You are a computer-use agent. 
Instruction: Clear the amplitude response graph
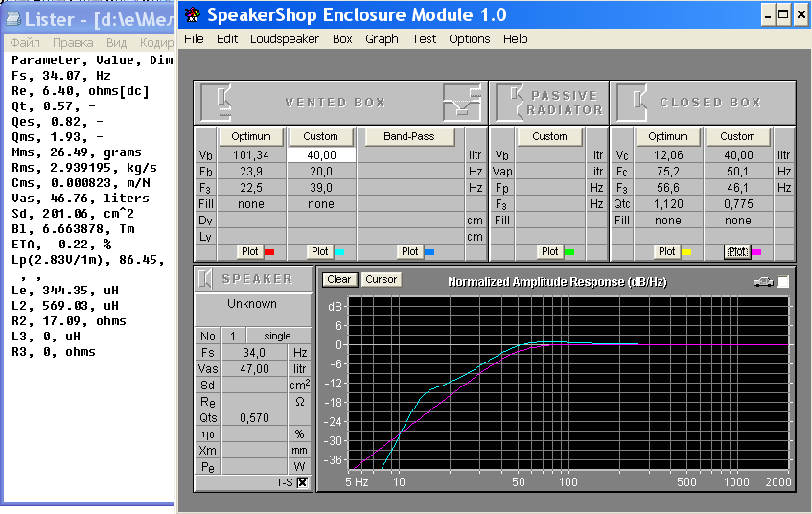[338, 279]
